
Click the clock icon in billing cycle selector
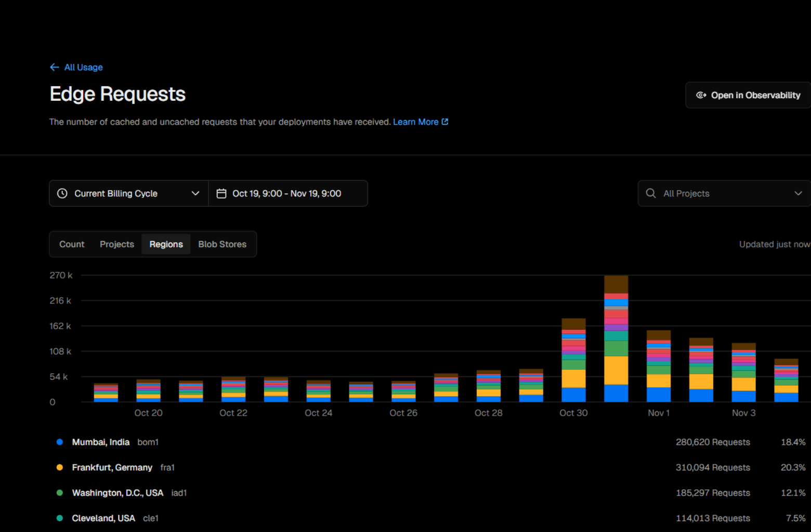point(62,193)
